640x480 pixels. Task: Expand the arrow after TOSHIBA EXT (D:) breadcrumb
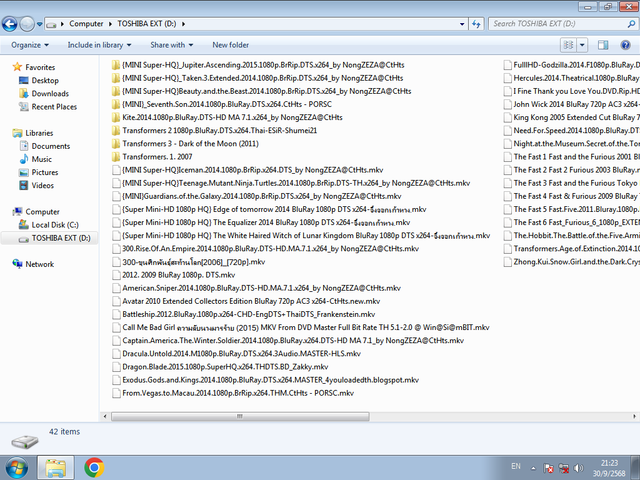coord(183,24)
